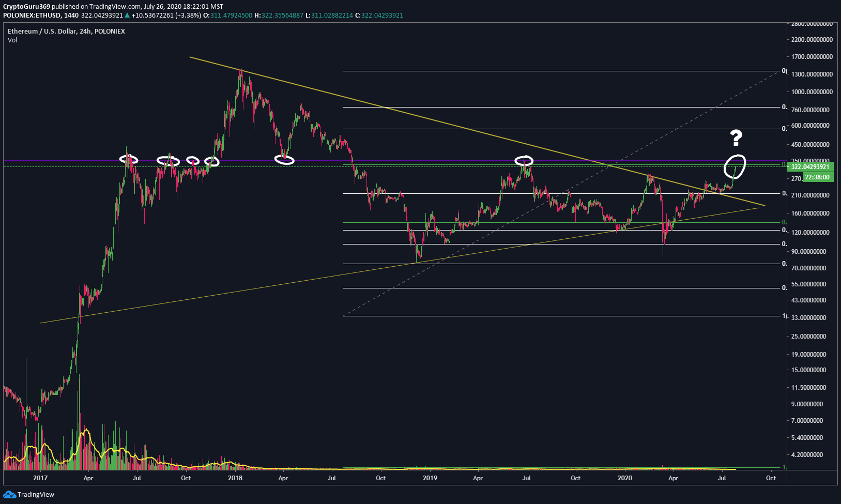Click the 9.00000000 price axis label
Screen dimensions: 841x504
tap(807, 404)
